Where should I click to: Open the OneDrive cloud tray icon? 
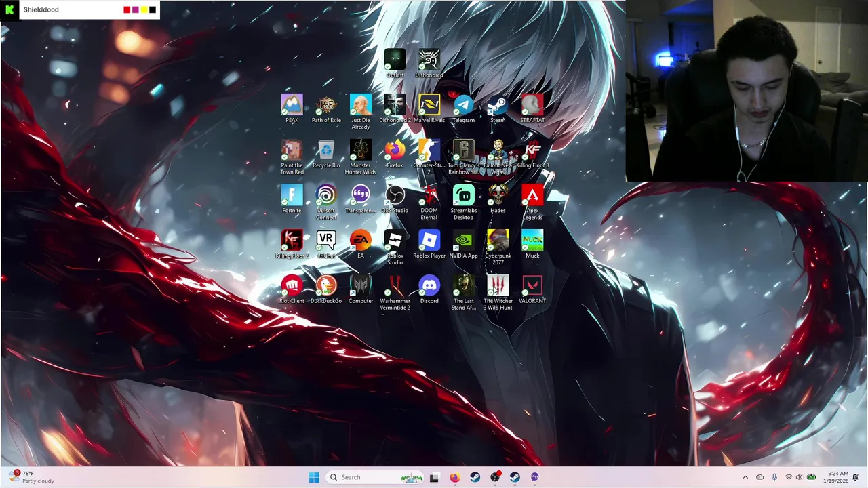pos(760,477)
